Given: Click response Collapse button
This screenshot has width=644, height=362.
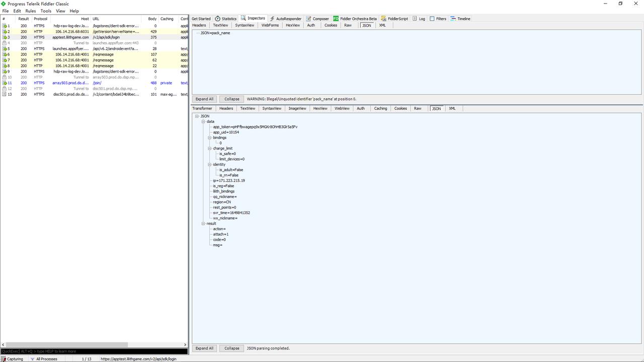Looking at the screenshot, I should (232, 348).
